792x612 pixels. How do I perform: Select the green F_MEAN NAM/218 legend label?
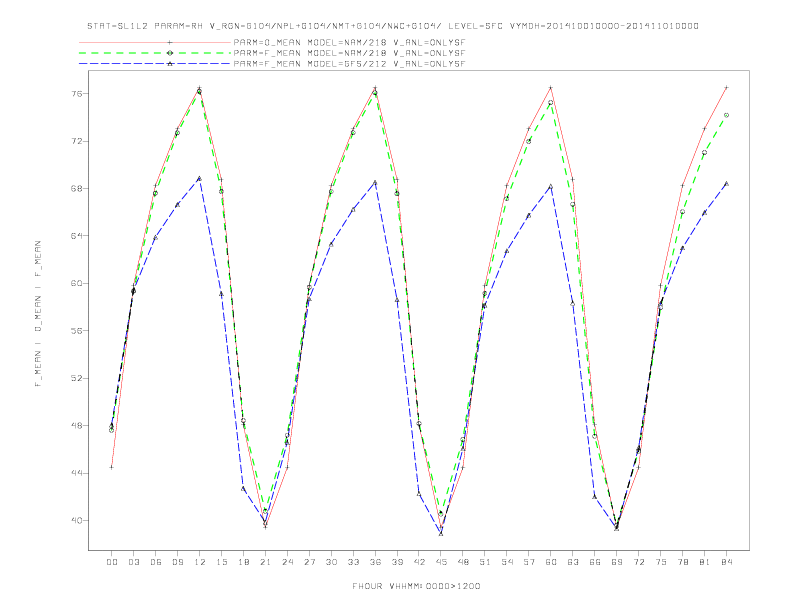[349, 53]
